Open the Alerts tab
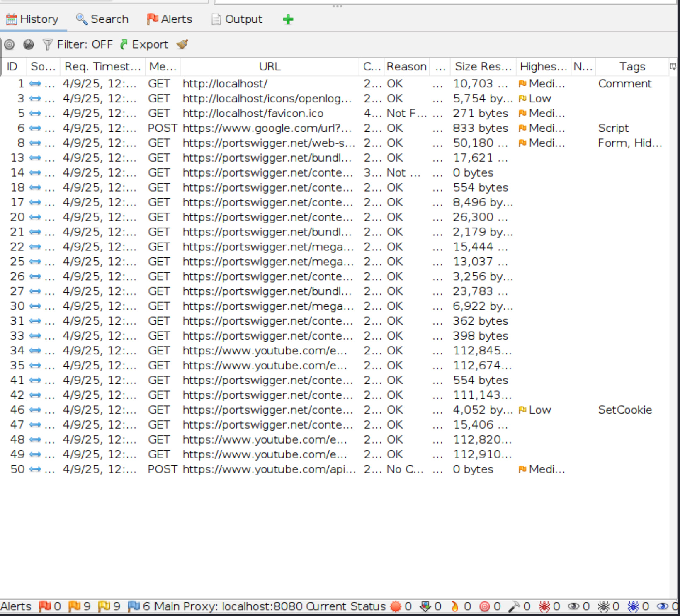The height and width of the screenshot is (616, 680). (170, 19)
